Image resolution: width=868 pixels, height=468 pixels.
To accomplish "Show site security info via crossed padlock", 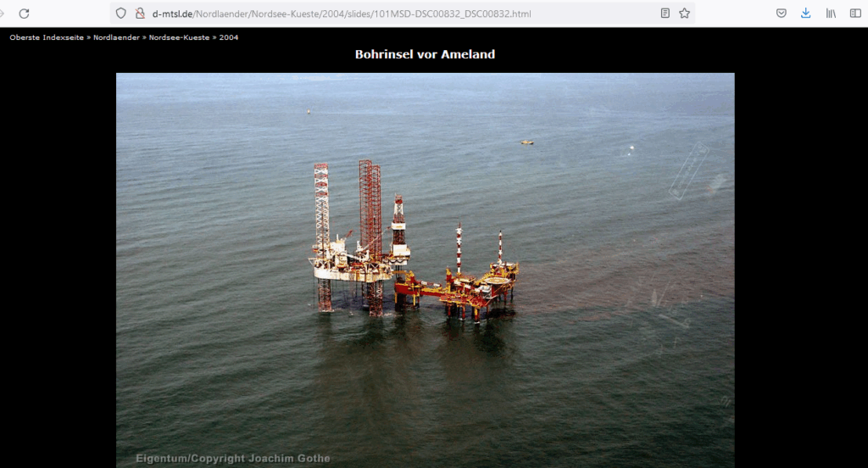I will pyautogui.click(x=140, y=14).
